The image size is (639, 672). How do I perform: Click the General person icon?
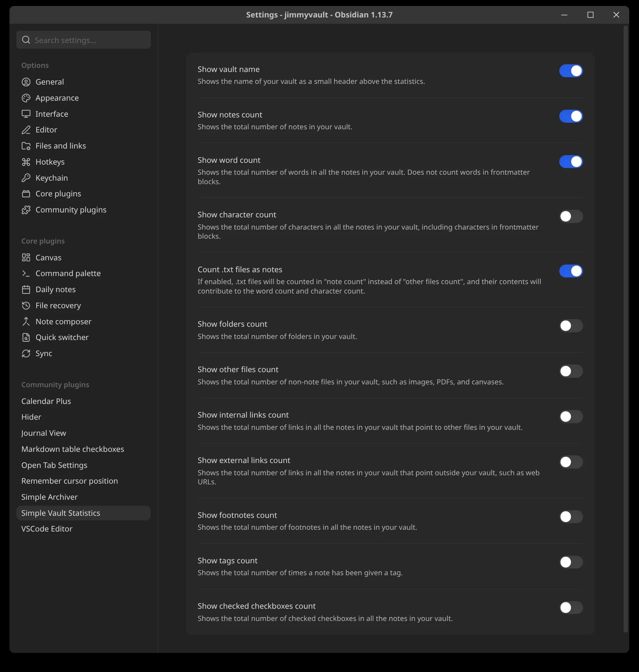pyautogui.click(x=26, y=82)
